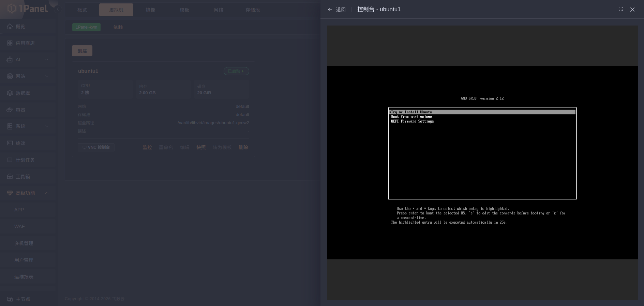The image size is (644, 306).
Task: Click the 创建 create button
Action: 82,51
